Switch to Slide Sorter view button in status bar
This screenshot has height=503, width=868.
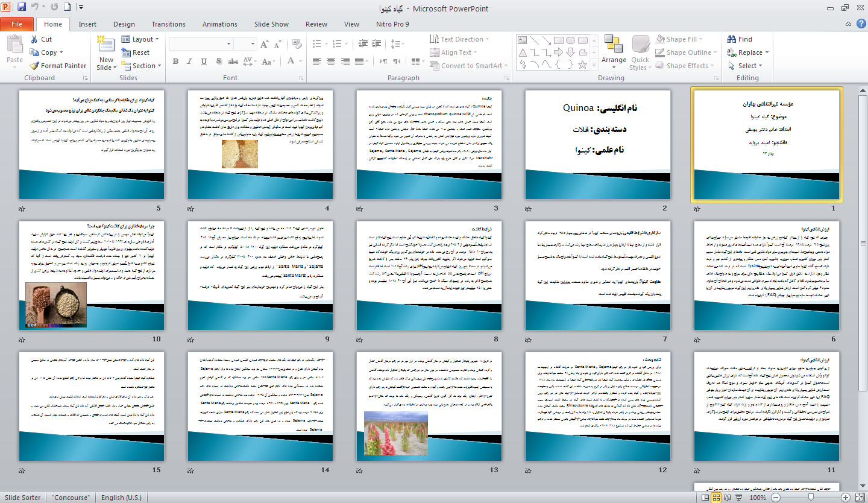(717, 498)
